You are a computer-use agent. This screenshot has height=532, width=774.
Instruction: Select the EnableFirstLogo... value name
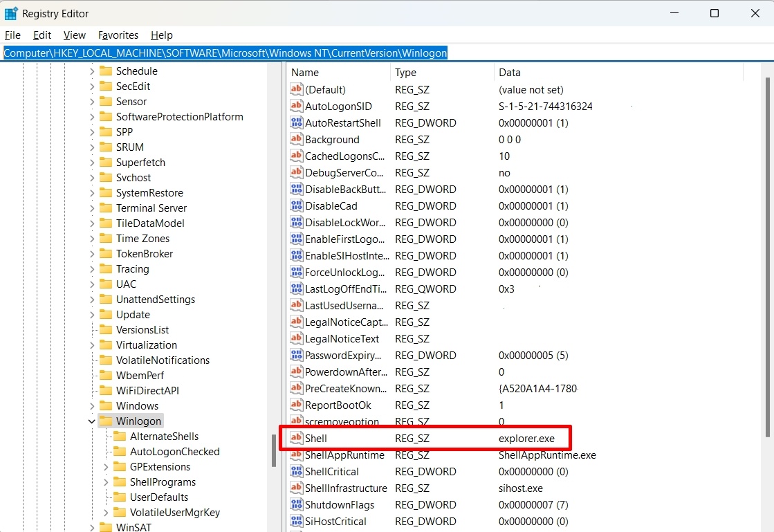344,239
